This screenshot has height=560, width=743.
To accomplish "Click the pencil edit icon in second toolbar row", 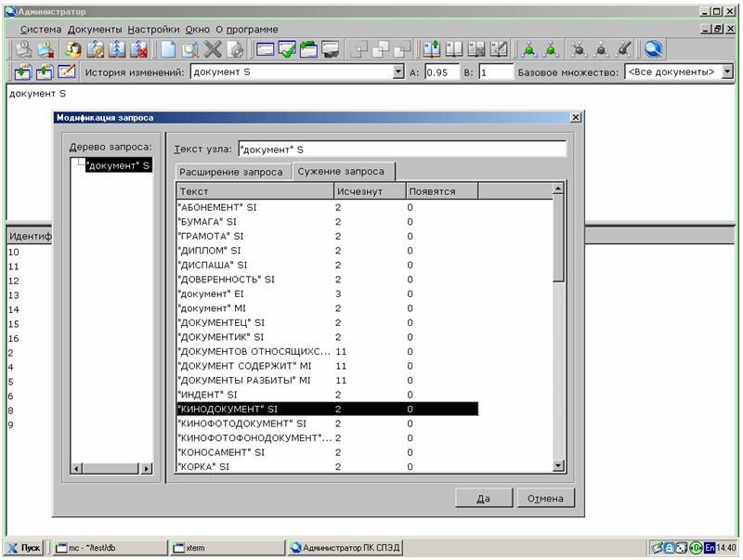I will coord(67,72).
